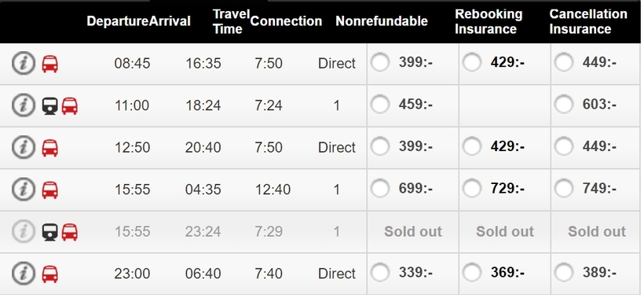Screen dimensions: 644x295
Task: Click train icon on 11:00 departure row
Action: click(x=49, y=105)
